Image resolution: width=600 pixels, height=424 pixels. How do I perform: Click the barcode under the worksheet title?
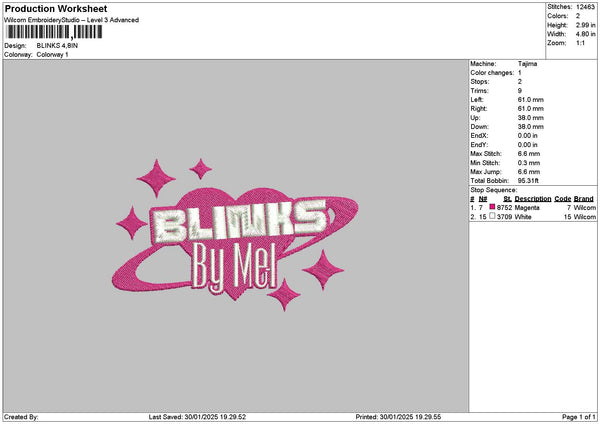point(54,32)
